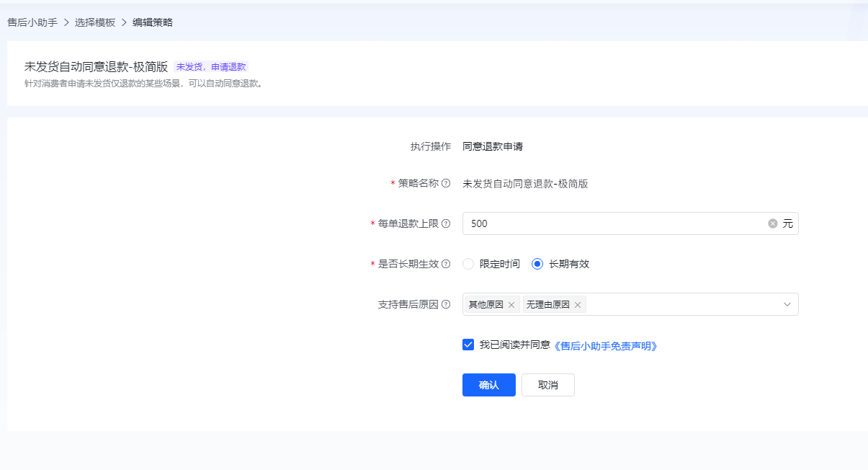
Task: Clear the refund limit input with the X icon
Action: pyautogui.click(x=773, y=223)
